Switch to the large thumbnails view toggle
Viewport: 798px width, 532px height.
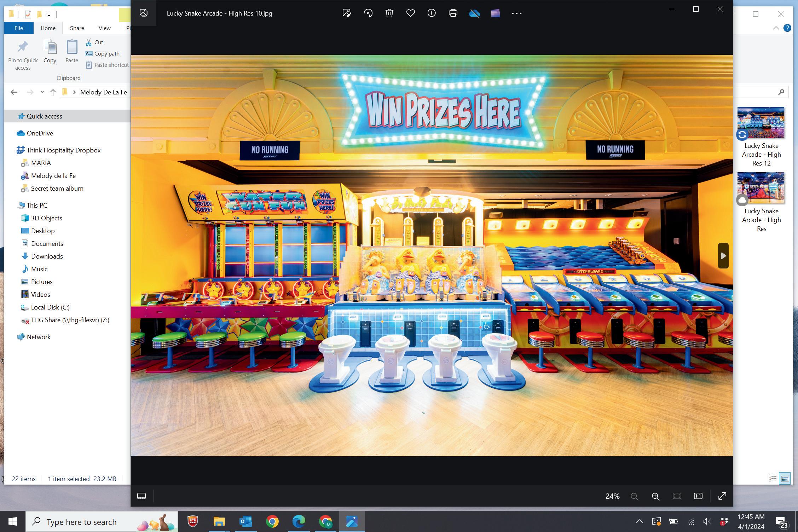coord(785,479)
